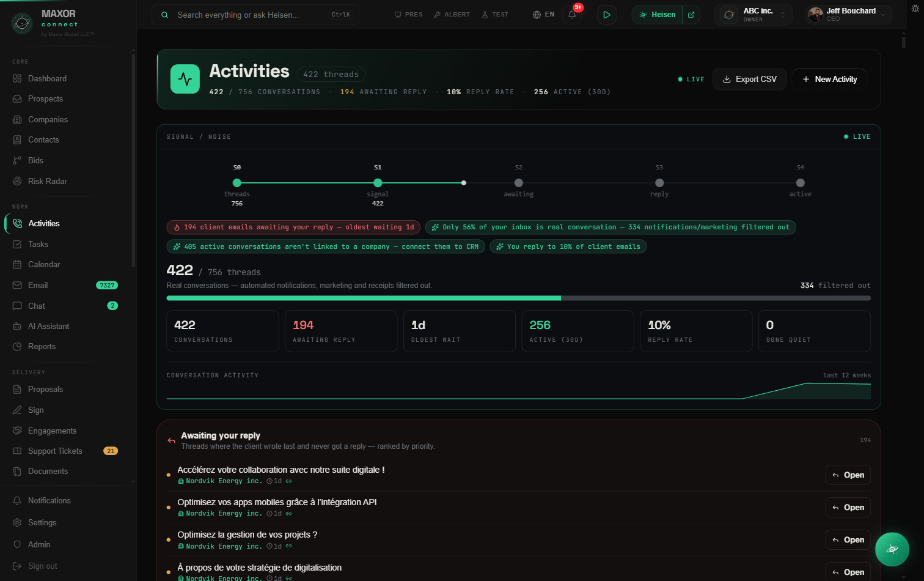Click the Heisen button in top bar
The height and width of the screenshot is (581, 924).
[658, 15]
